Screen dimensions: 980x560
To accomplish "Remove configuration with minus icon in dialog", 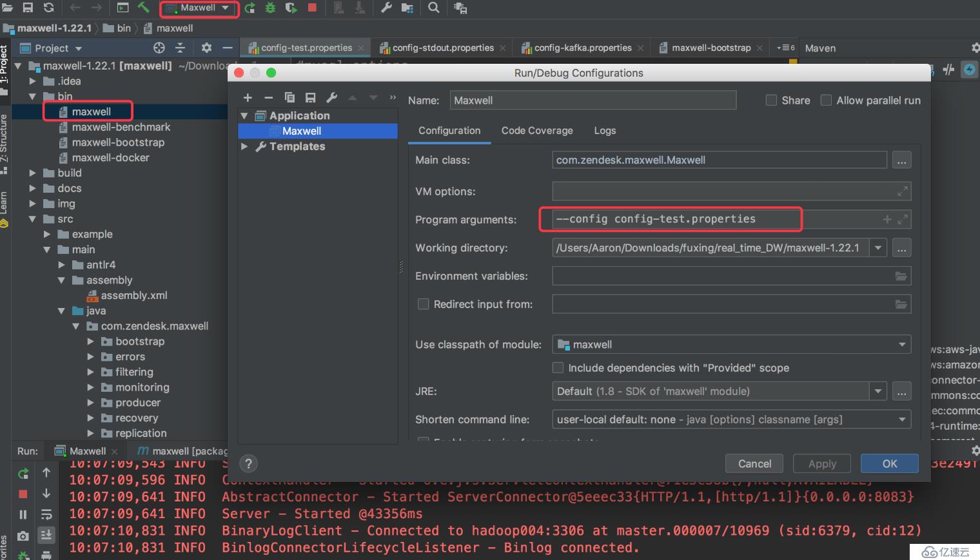I will click(x=268, y=97).
